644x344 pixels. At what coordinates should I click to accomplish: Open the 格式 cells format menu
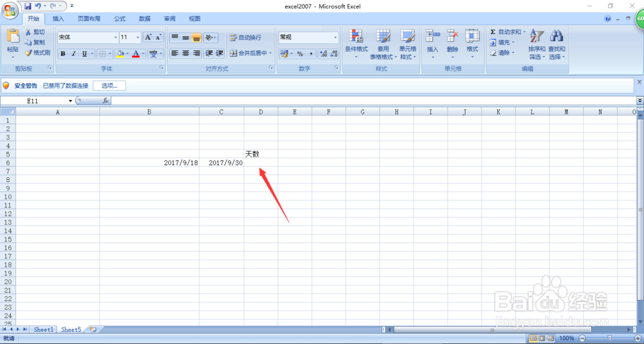point(472,44)
